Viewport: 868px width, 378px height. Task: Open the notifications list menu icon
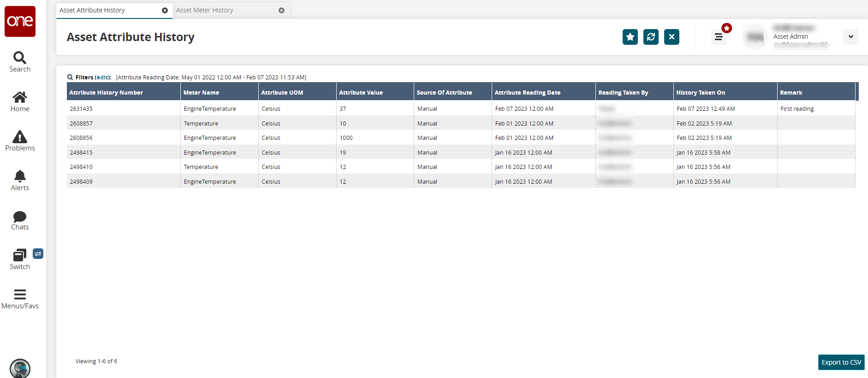(x=719, y=37)
